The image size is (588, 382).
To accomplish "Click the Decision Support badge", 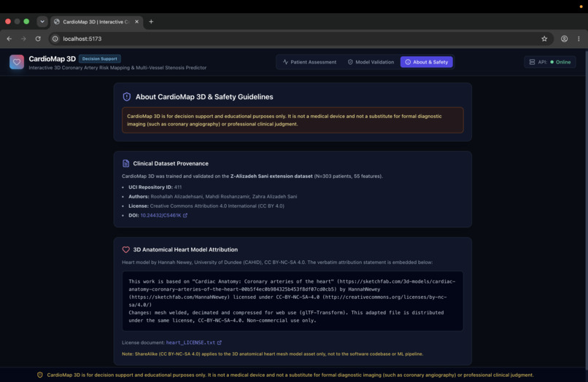I will pos(100,59).
